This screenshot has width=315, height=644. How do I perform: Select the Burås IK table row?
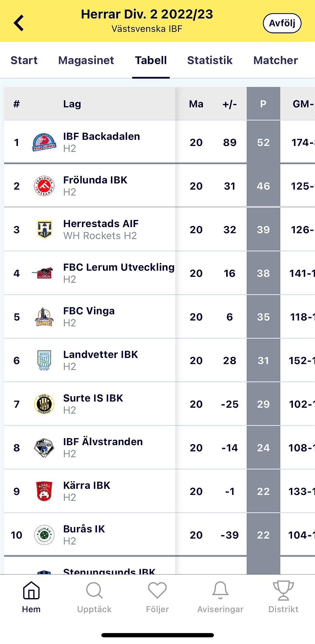coord(159,535)
